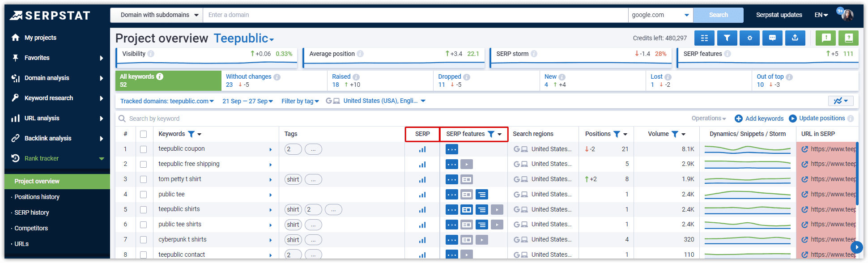The height and width of the screenshot is (263, 868).
Task: Click SERP chart icon for tom petty t shirt
Action: click(x=422, y=179)
